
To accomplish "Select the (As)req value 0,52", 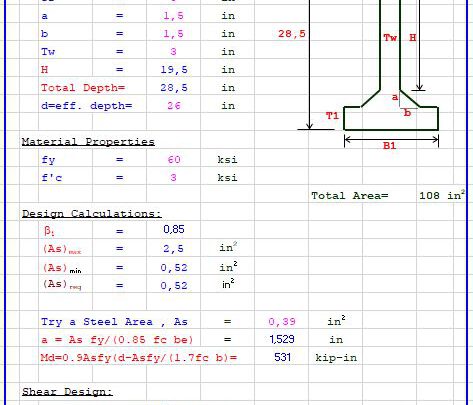I will pos(174,286).
